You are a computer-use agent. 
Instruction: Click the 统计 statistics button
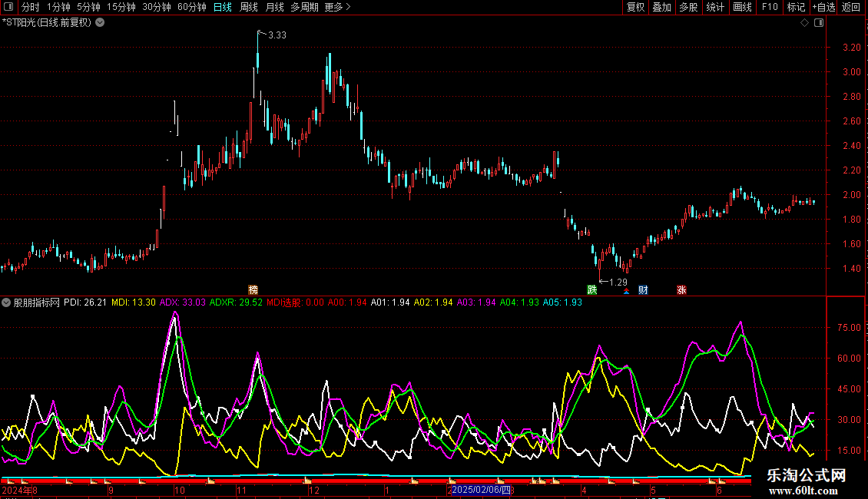coord(715,7)
